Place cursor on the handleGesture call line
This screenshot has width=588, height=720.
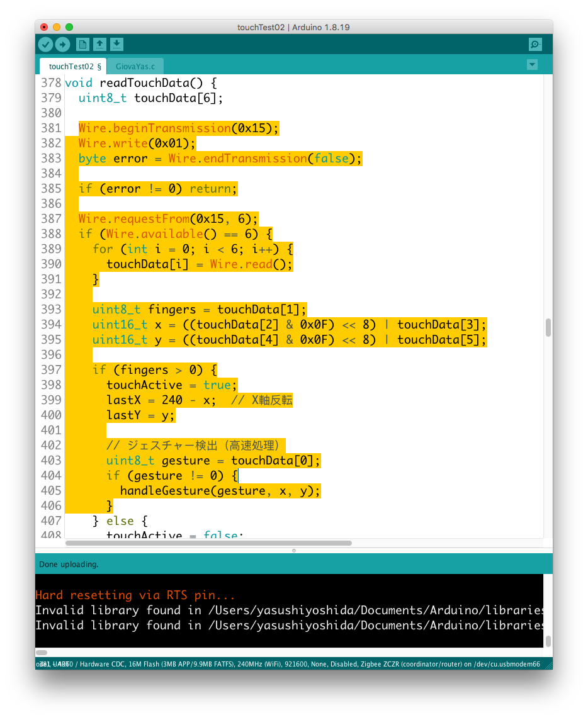[x=220, y=491]
